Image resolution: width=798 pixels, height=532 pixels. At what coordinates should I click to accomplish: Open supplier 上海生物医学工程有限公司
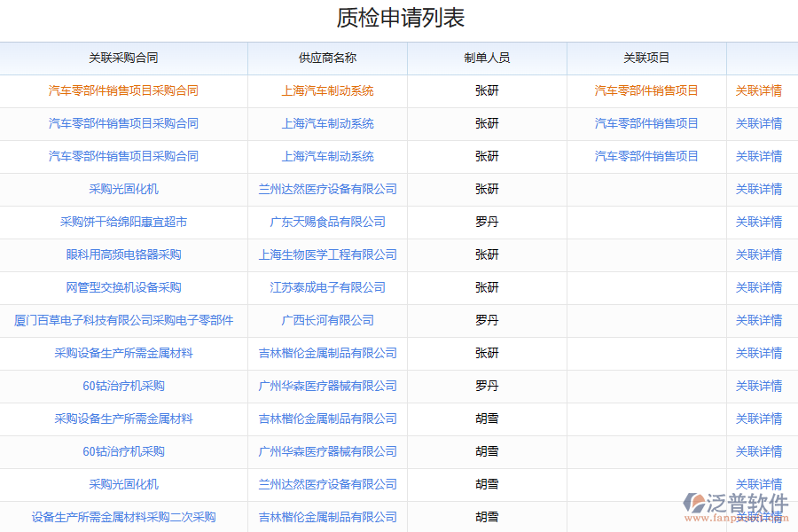327,254
